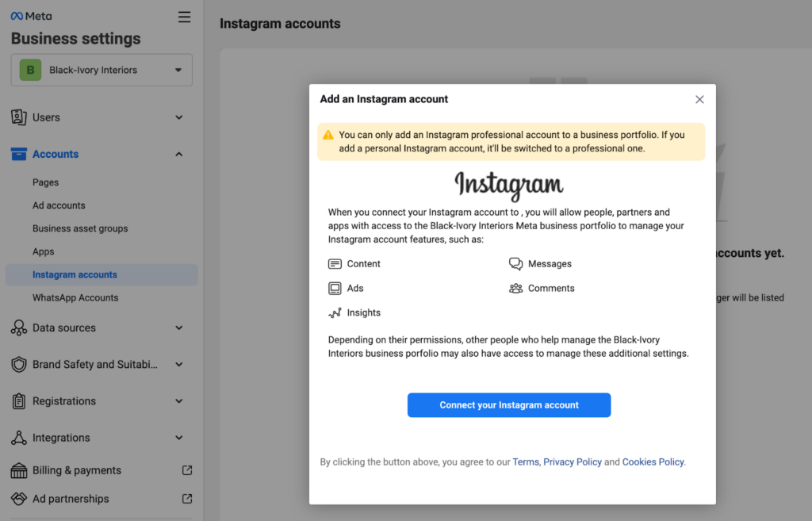The width and height of the screenshot is (812, 521).
Task: Expand the Registrations chevron
Action: tap(178, 401)
